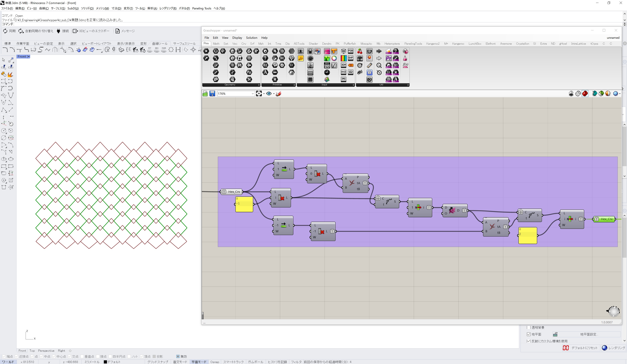The height and width of the screenshot is (364, 627).
Task: Uncheck the 中点 osnap checkbox
Action: pos(42,357)
